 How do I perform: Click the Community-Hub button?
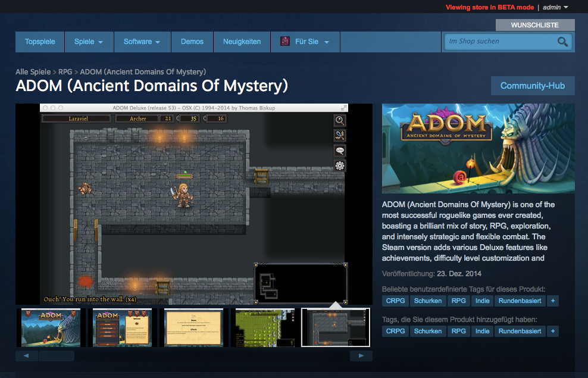point(533,86)
